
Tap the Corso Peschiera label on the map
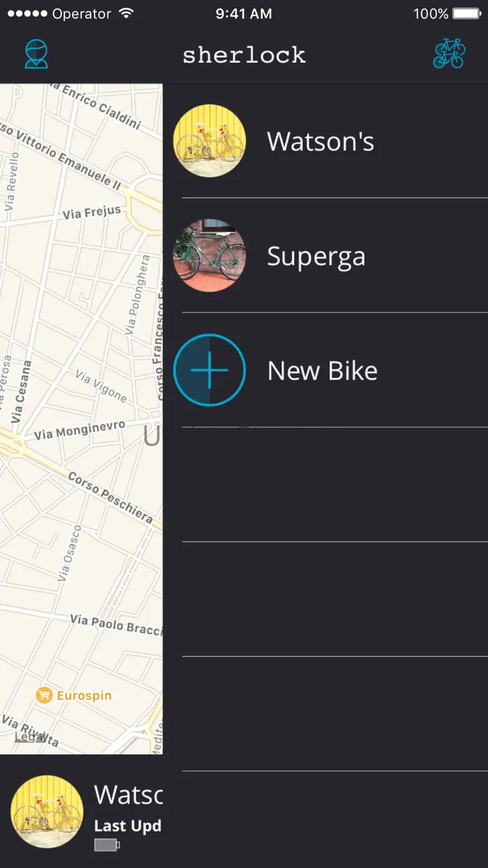(x=110, y=498)
